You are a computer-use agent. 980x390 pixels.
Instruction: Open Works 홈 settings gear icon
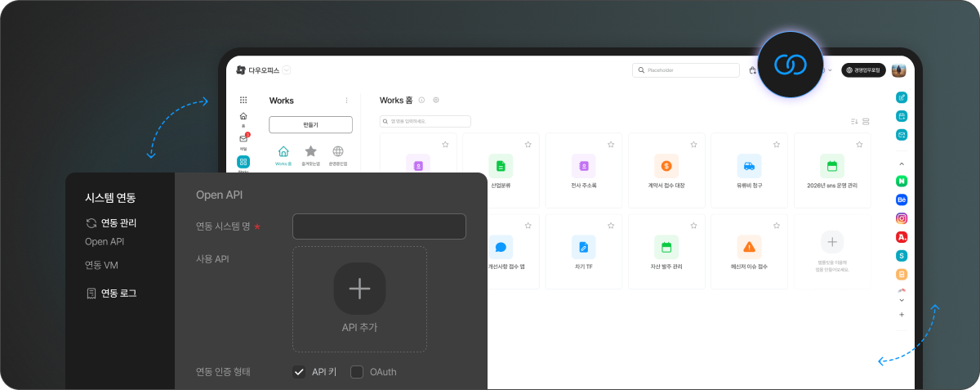436,100
